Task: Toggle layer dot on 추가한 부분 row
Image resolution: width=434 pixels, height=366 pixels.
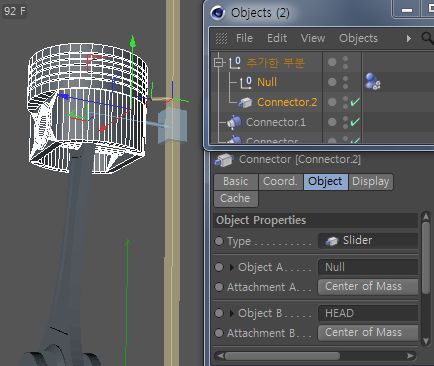Action: click(332, 62)
